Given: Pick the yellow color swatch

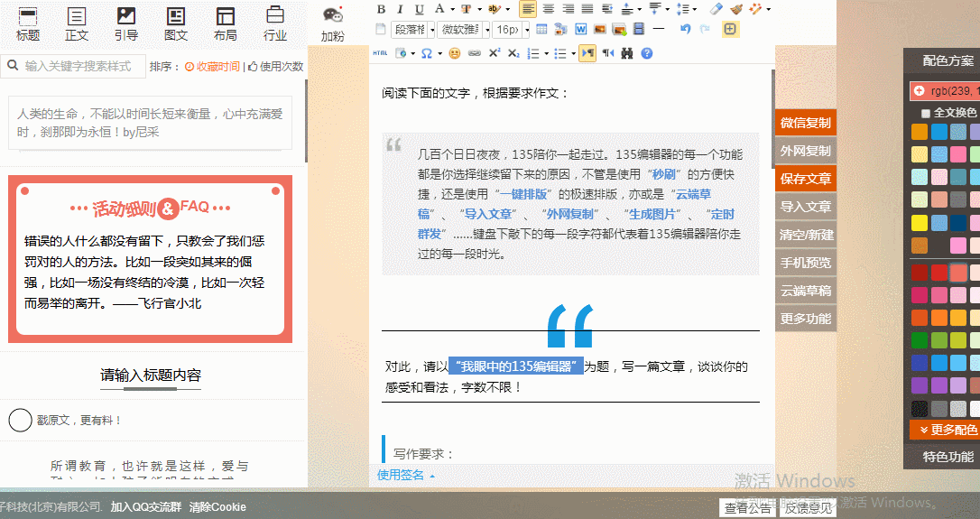Looking at the screenshot, I should click(x=920, y=223).
